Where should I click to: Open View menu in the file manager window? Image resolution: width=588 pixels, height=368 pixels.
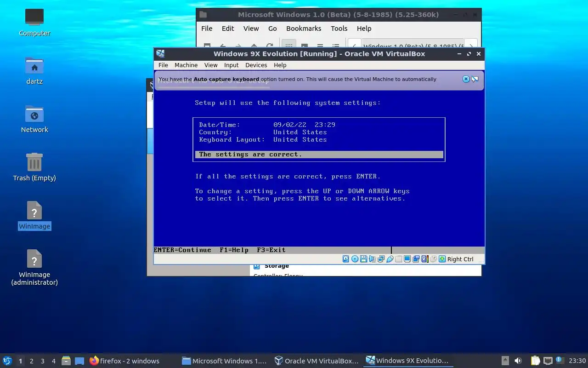(251, 29)
